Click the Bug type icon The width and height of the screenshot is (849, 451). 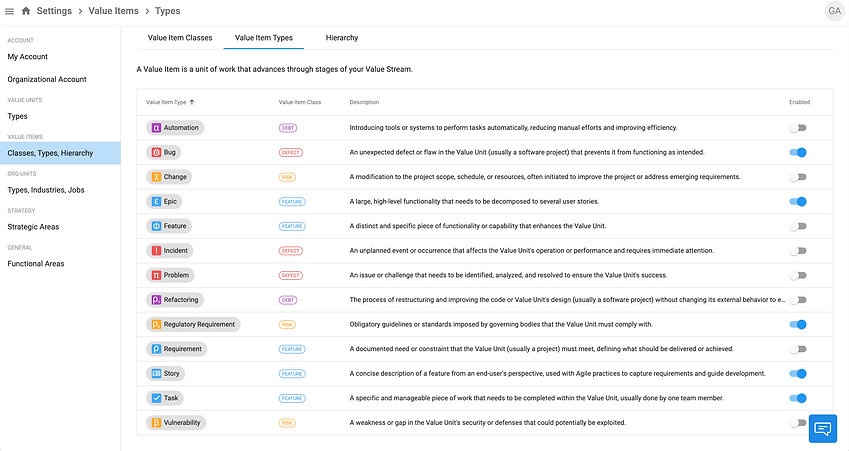click(x=156, y=152)
